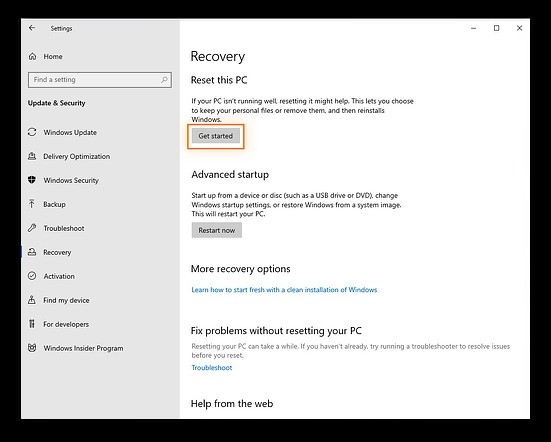This screenshot has height=442, width=551.
Task: Click the Troubleshoot wrench icon
Action: pos(32,228)
